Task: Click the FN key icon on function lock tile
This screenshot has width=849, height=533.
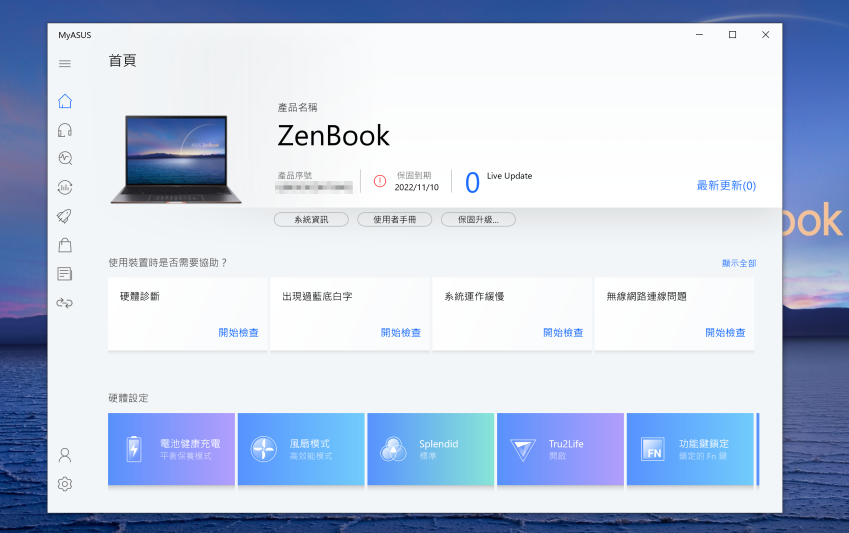Action: (x=653, y=450)
